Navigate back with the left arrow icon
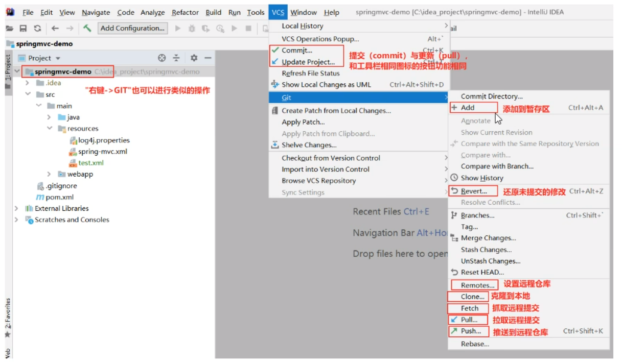Image resolution: width=622 pixels, height=364 pixels. (55, 29)
